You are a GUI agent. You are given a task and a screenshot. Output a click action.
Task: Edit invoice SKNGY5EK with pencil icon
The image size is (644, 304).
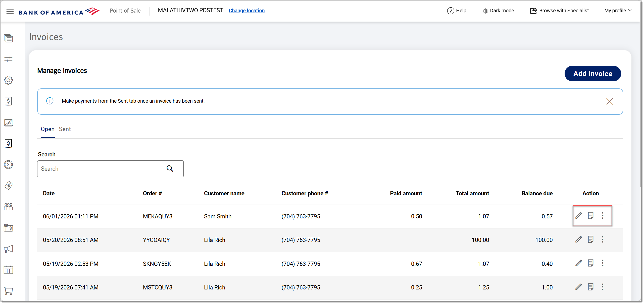click(x=579, y=263)
